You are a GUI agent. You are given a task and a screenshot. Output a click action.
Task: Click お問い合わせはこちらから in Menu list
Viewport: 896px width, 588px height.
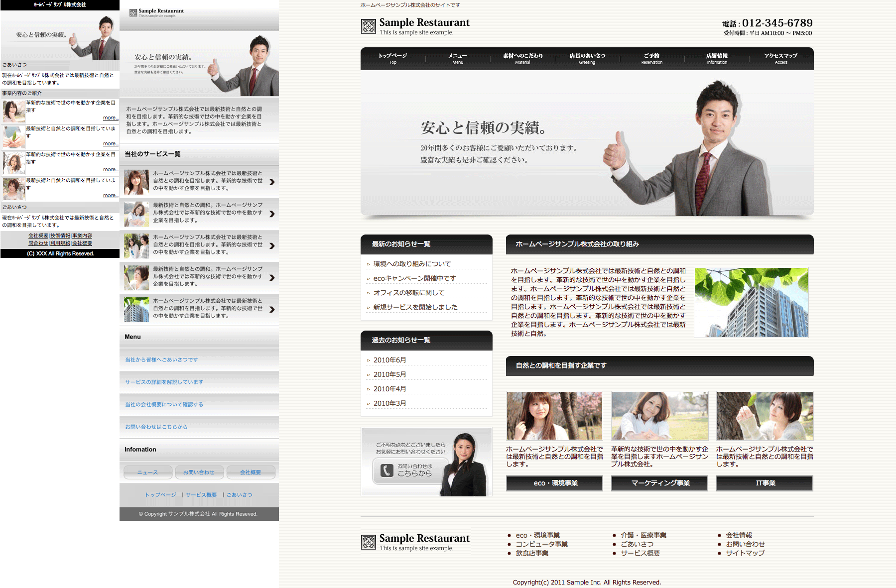156,427
